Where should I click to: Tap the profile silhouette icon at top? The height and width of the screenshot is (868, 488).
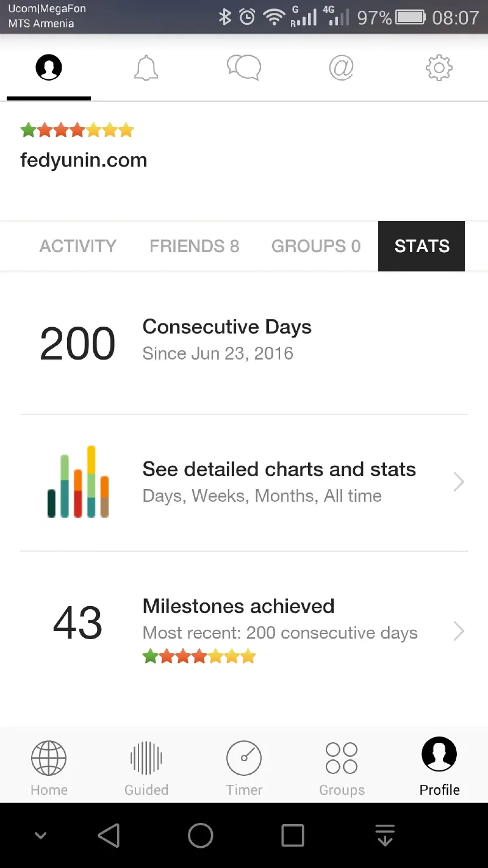[x=49, y=67]
